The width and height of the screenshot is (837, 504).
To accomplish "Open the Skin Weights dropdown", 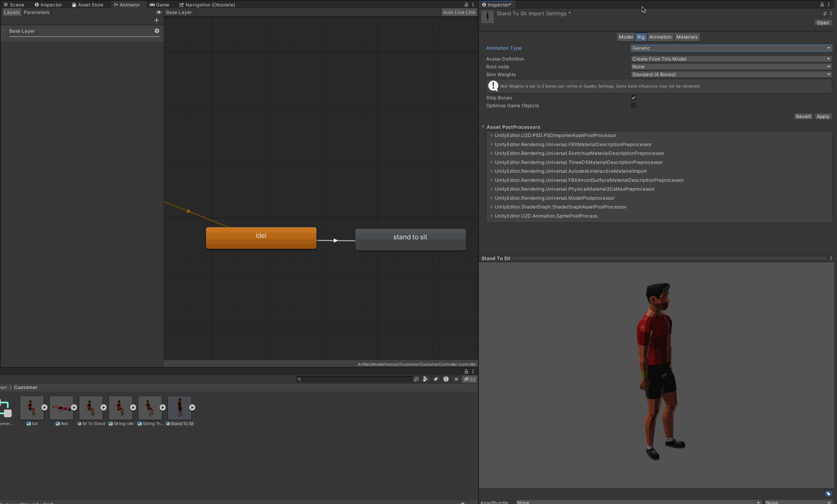I will click(730, 74).
